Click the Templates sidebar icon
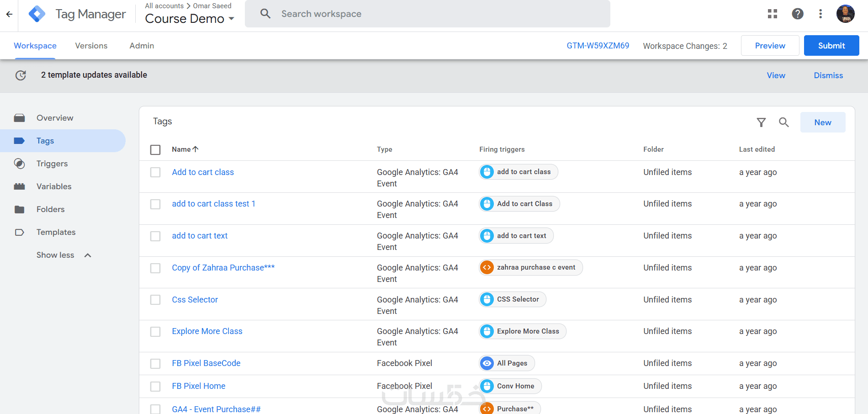868x414 pixels. (19, 232)
